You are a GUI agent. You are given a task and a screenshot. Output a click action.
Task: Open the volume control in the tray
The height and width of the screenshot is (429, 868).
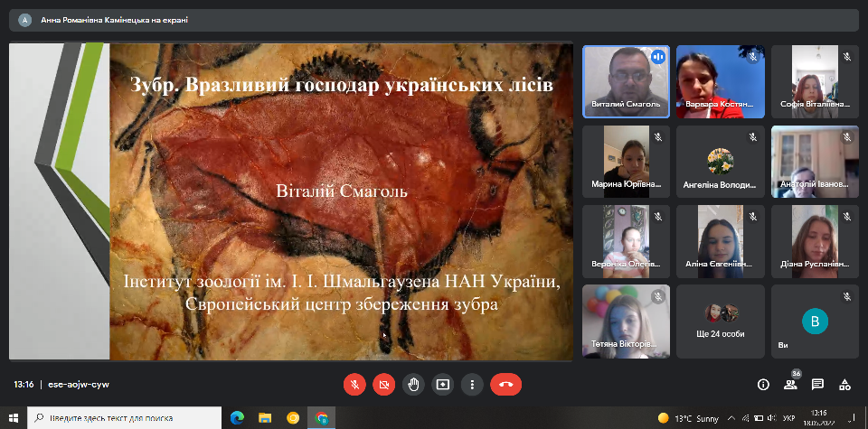pyautogui.click(x=771, y=418)
